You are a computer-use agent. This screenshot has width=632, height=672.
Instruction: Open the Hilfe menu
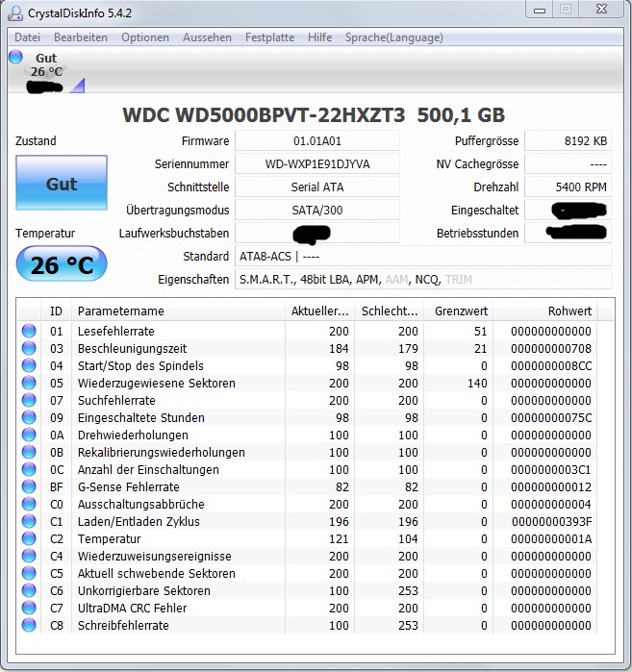(x=320, y=37)
